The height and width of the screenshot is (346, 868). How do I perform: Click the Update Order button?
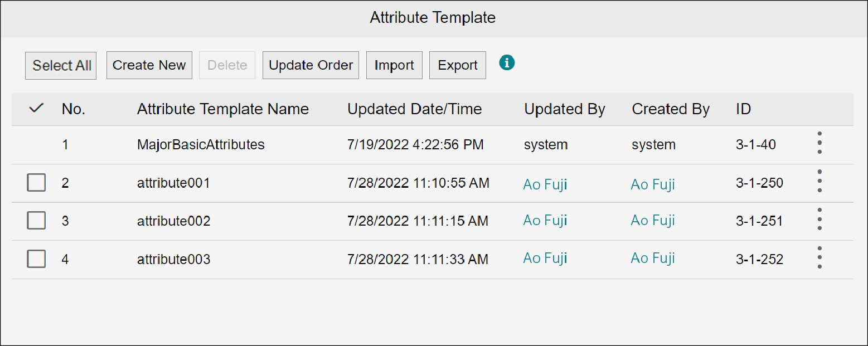click(311, 65)
